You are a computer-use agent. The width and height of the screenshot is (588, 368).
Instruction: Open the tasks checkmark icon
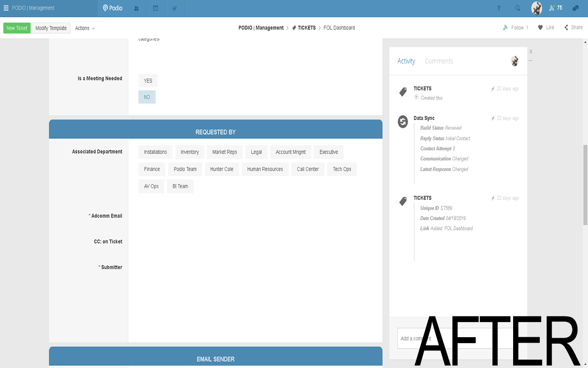tap(175, 8)
